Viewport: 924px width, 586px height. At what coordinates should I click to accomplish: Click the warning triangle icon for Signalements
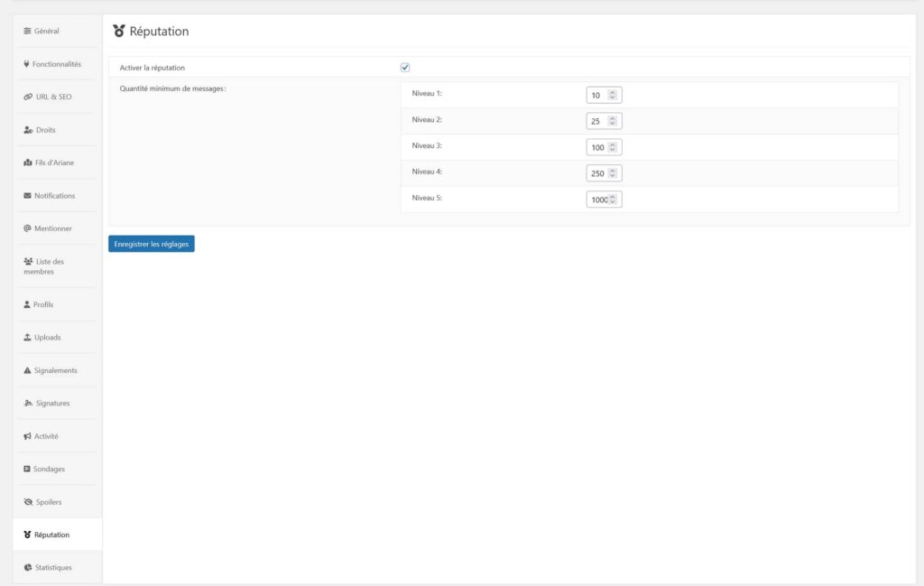click(27, 370)
